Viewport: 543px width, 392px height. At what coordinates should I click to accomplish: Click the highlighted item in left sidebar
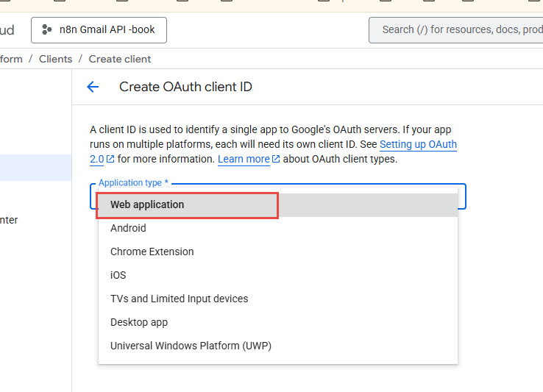pyautogui.click(x=35, y=168)
